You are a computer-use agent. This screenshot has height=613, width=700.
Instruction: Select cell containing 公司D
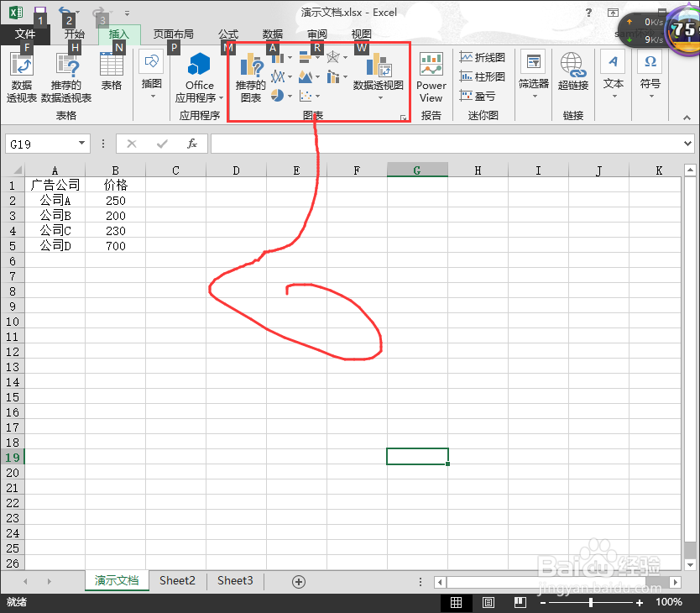[55, 245]
